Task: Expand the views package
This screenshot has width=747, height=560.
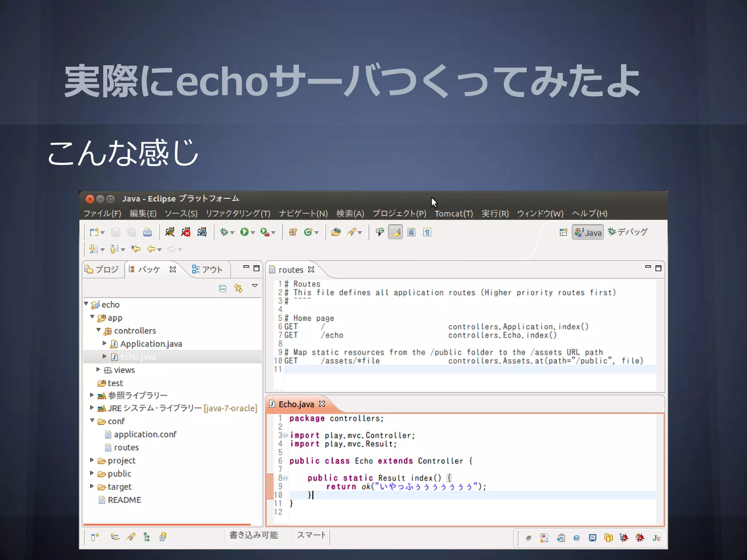Action: tap(98, 369)
